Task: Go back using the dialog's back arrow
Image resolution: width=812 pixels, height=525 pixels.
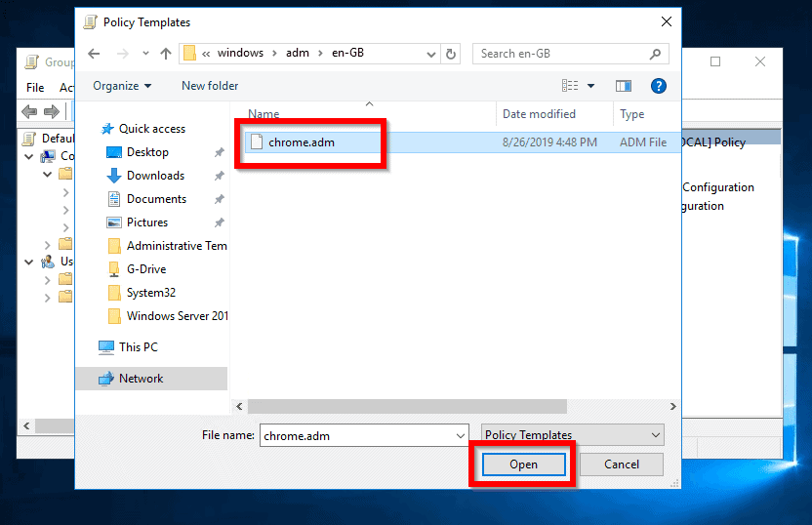Action: tap(94, 54)
